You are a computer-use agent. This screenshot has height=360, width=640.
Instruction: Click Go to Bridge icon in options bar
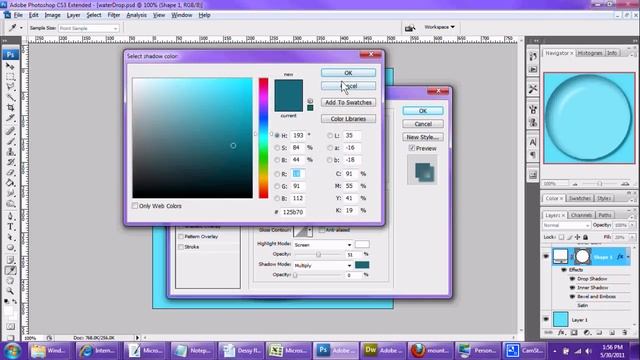[x=410, y=28]
